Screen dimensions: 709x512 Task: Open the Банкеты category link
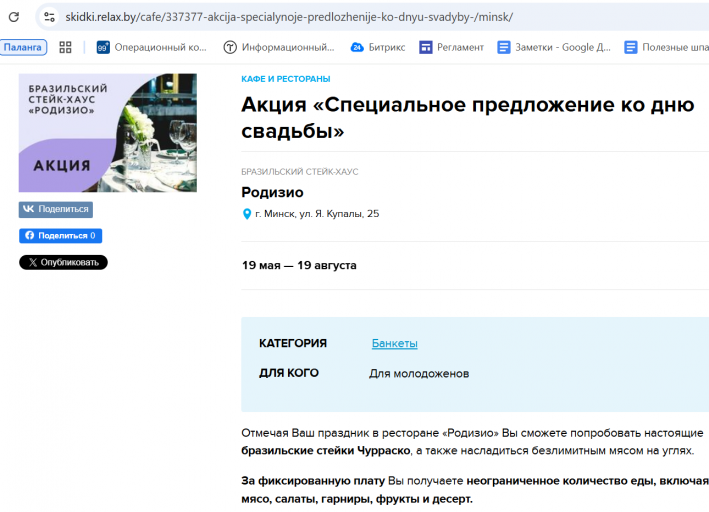pyautogui.click(x=394, y=343)
